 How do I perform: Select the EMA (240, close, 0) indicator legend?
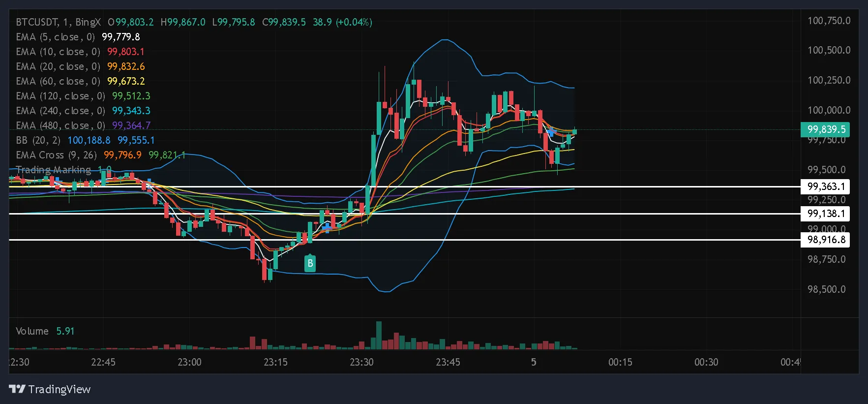pyautogui.click(x=60, y=111)
